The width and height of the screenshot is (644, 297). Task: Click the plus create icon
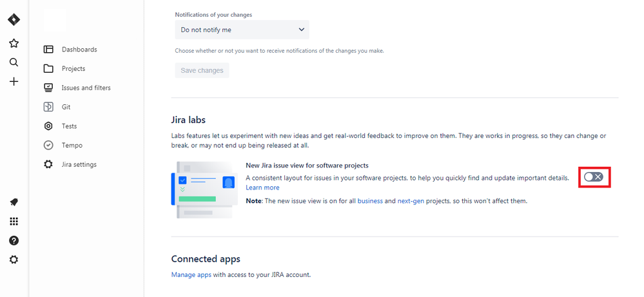(x=14, y=82)
